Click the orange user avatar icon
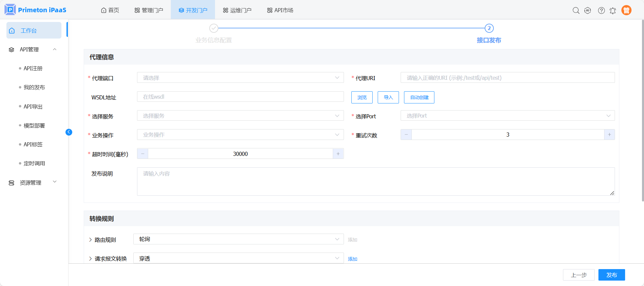644x286 pixels. [626, 10]
